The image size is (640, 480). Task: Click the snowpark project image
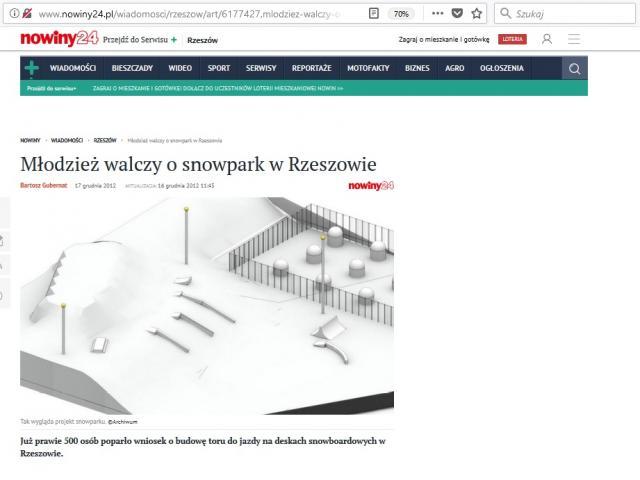[x=207, y=305]
